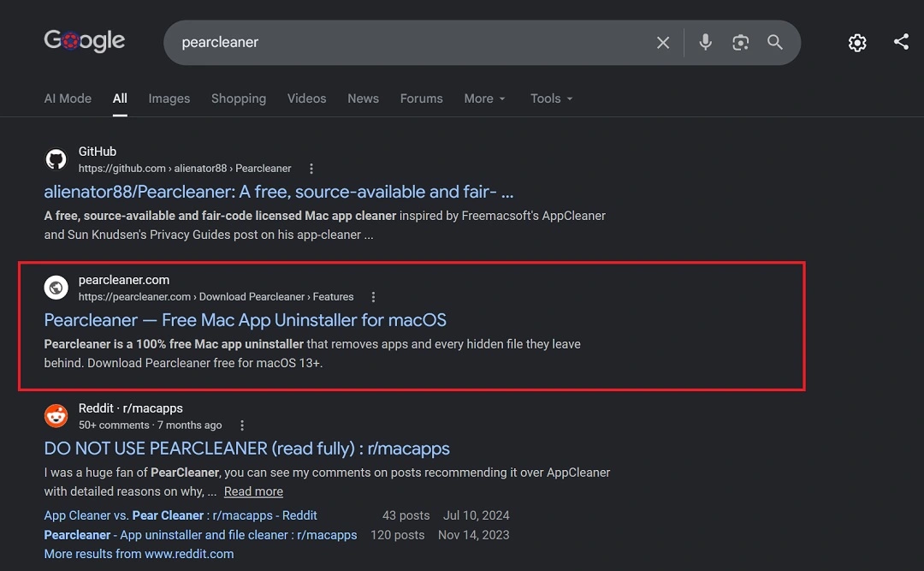Switch to News tab

363,98
